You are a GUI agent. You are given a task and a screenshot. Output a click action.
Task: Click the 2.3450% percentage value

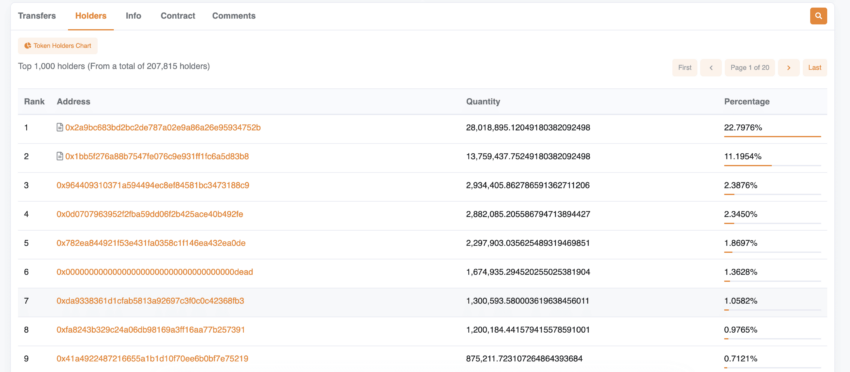click(740, 214)
